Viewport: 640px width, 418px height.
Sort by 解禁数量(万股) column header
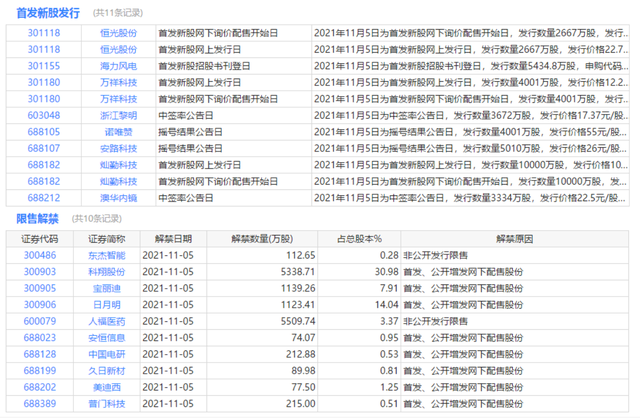point(262,239)
